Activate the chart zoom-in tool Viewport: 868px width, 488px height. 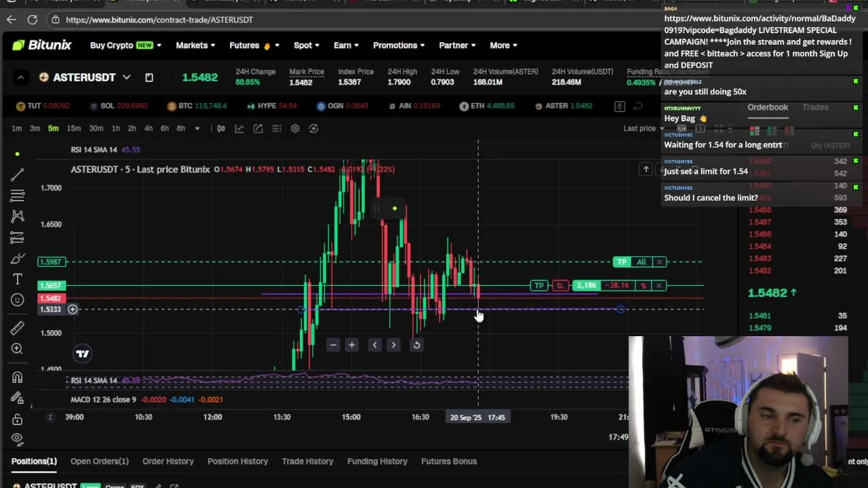(x=18, y=348)
